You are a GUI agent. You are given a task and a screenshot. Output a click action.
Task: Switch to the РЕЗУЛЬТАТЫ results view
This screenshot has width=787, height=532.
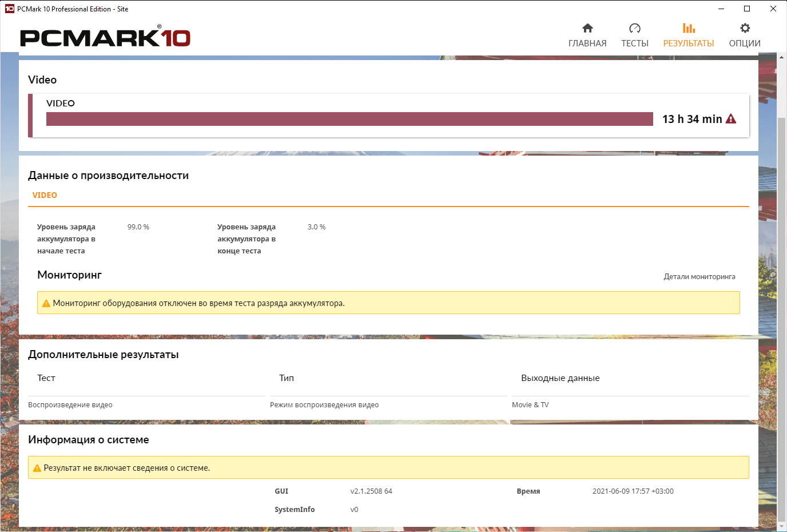pos(689,35)
